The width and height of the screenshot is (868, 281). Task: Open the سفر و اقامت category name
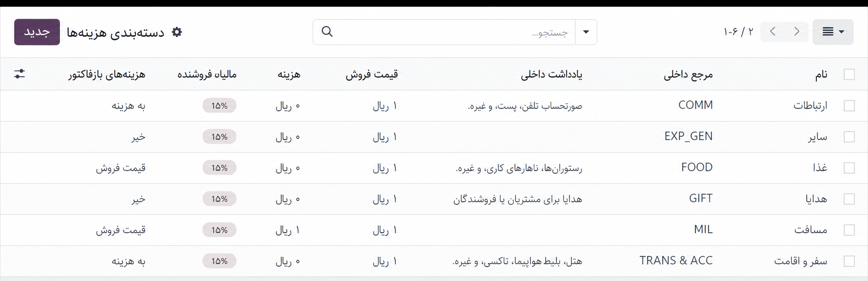coord(801,261)
